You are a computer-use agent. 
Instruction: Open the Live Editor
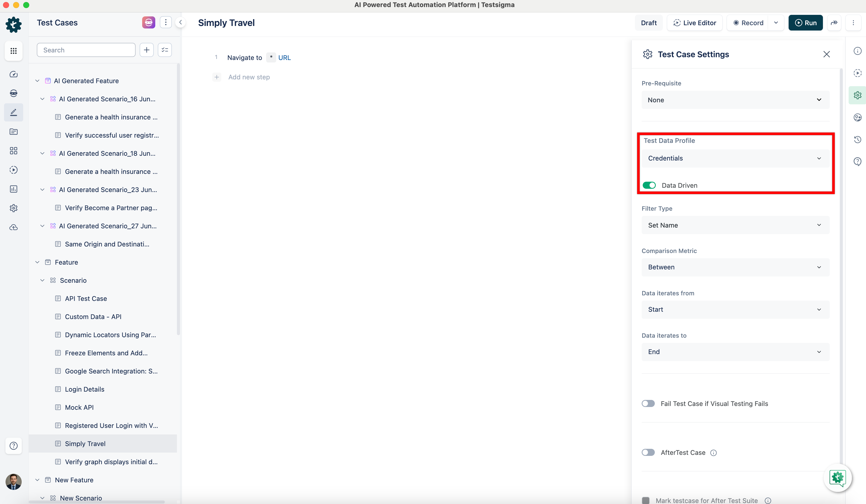click(695, 22)
